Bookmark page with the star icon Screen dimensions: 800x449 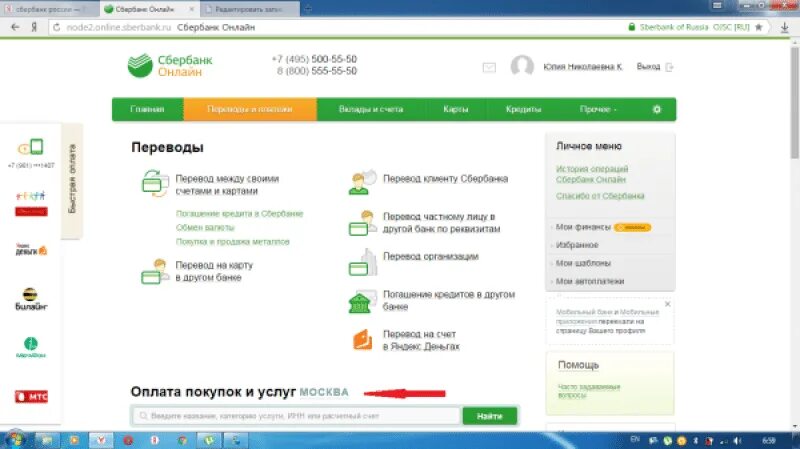pyautogui.click(x=759, y=27)
